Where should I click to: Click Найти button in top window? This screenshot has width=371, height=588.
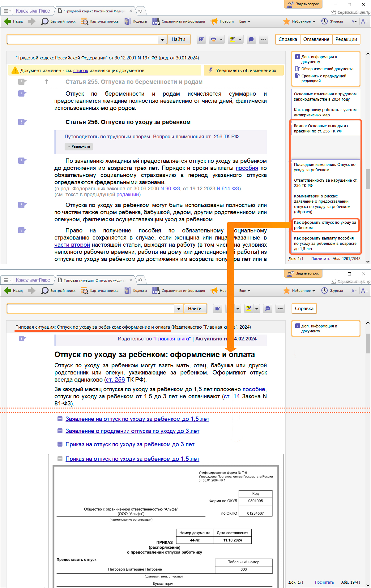[178, 39]
